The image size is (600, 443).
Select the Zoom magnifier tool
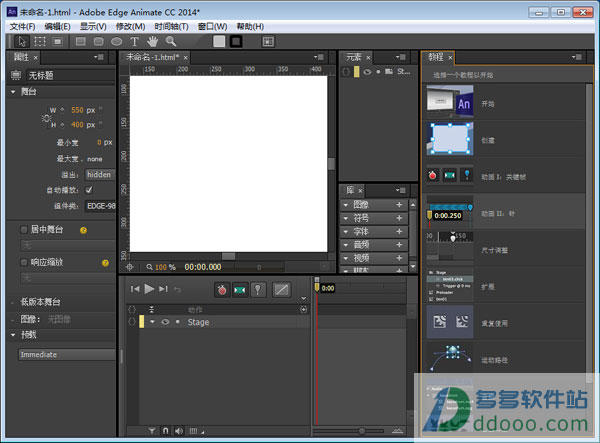click(171, 41)
